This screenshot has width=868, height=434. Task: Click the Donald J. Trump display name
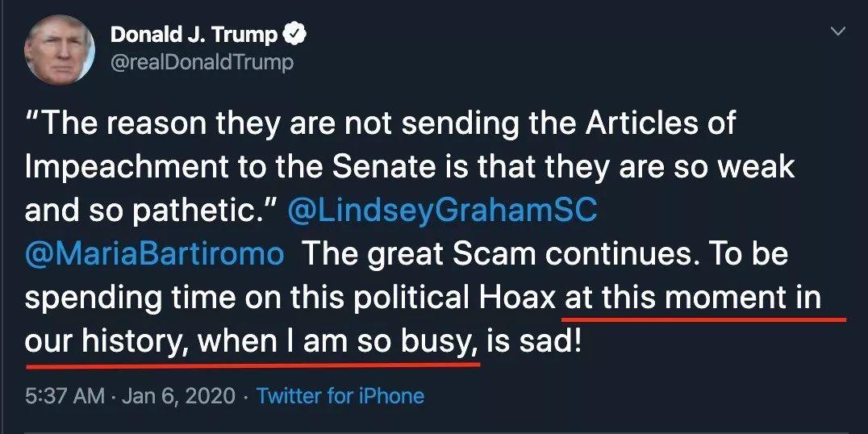coord(194,35)
